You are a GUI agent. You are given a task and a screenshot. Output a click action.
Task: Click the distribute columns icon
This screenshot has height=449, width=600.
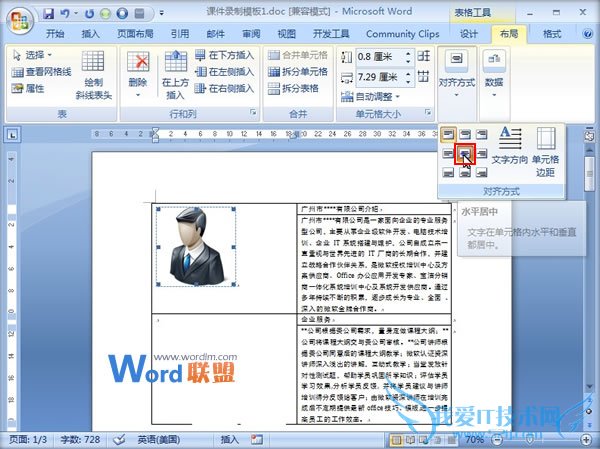tap(424, 77)
